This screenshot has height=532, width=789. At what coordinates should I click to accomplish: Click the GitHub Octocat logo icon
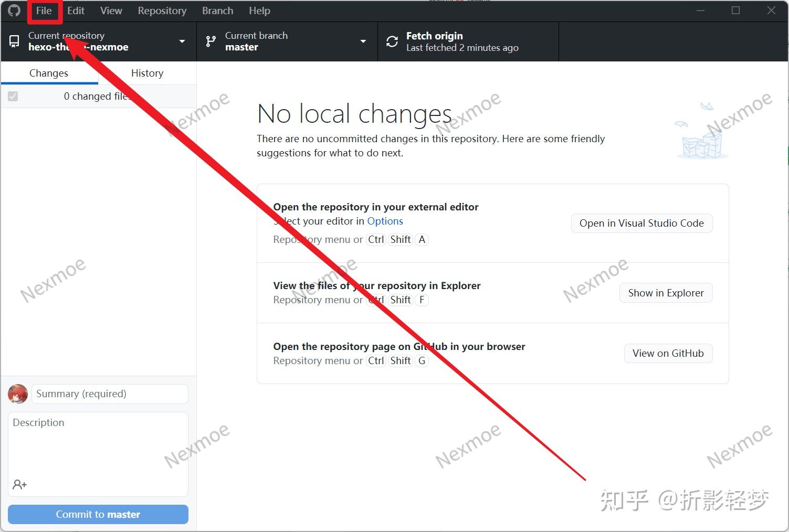click(x=14, y=10)
